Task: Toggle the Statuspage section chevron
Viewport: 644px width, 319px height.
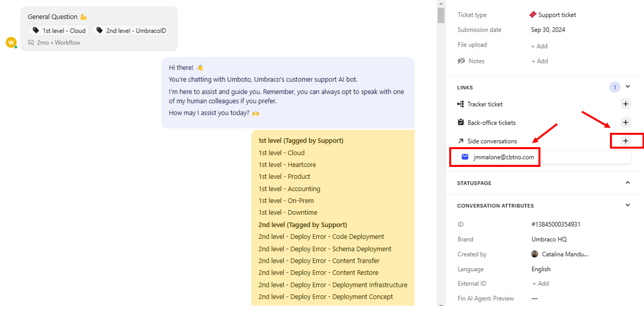Action: point(628,183)
